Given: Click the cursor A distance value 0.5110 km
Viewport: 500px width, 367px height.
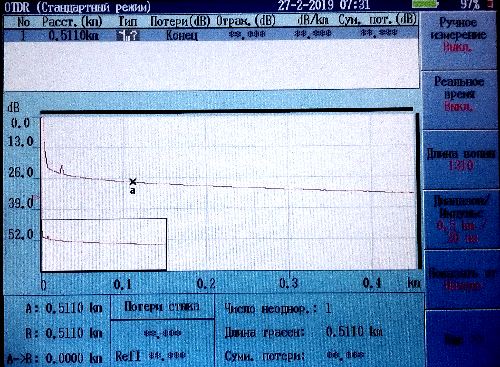Looking at the screenshot, I should [74, 308].
